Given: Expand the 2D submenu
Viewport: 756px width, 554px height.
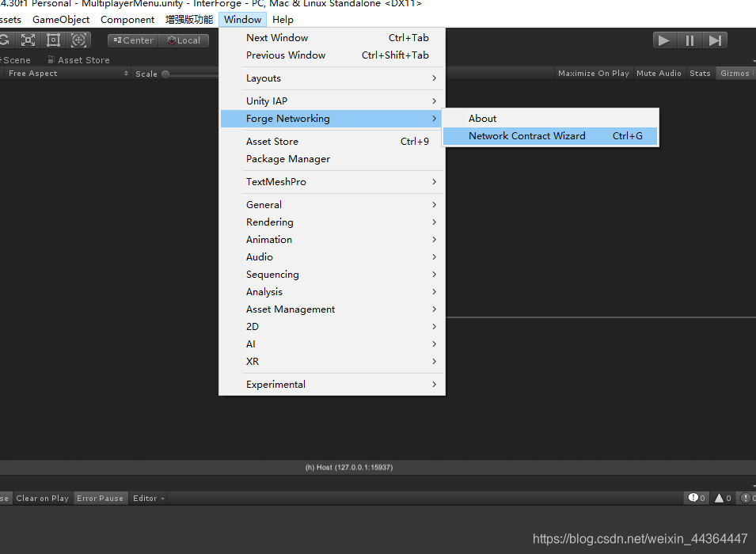Looking at the screenshot, I should (332, 326).
